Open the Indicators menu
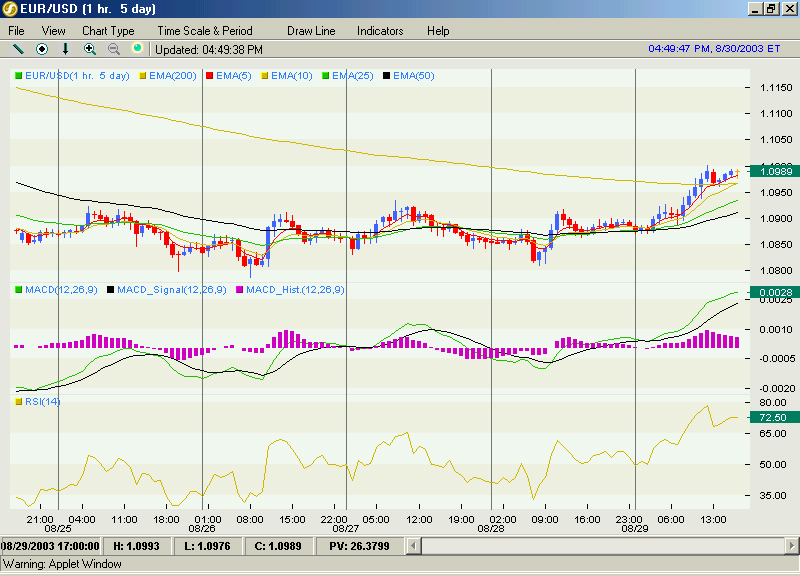Screen dimensions: 800x576 pyautogui.click(x=380, y=31)
